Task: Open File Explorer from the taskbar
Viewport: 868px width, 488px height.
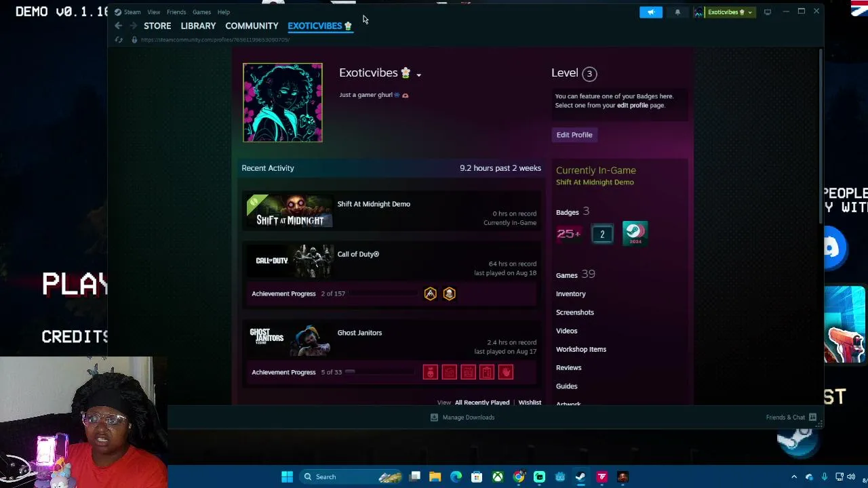Action: click(435, 476)
